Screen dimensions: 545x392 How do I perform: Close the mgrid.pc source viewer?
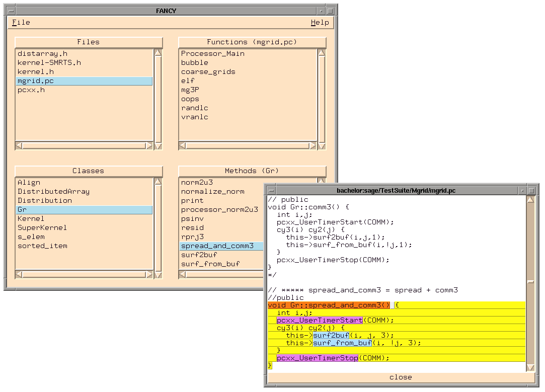point(401,377)
